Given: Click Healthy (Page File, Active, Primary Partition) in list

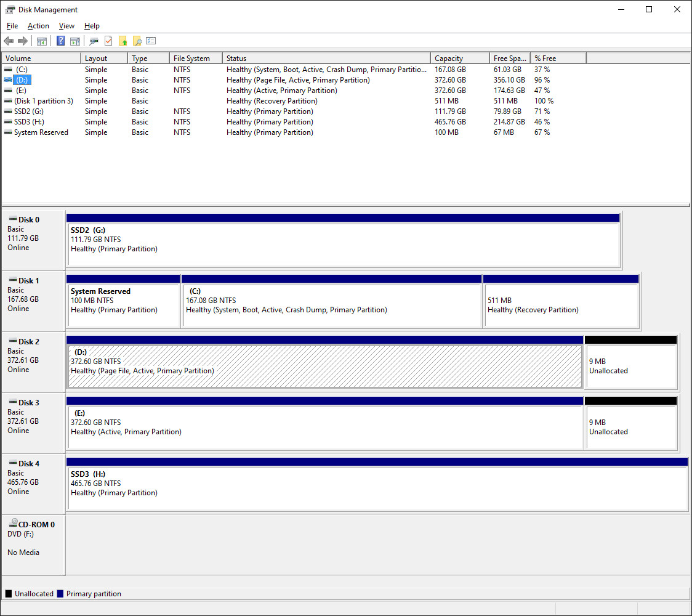Looking at the screenshot, I should [299, 80].
